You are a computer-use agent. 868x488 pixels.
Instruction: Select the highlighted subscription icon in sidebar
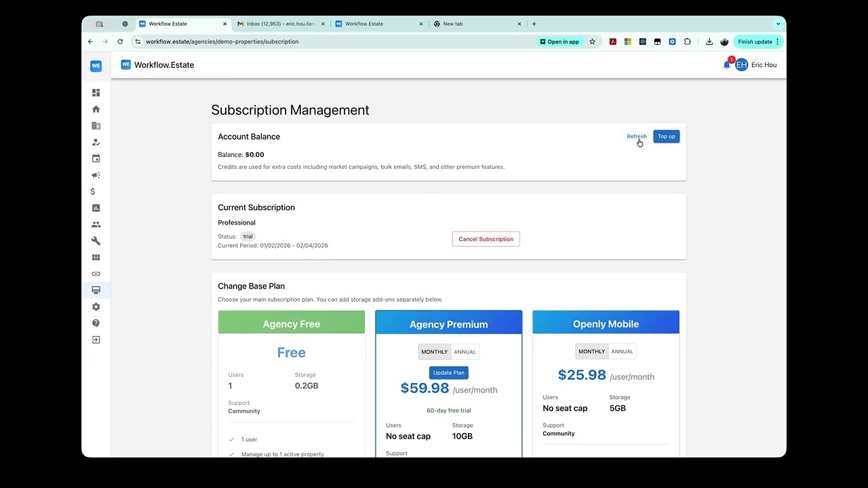[x=96, y=290]
